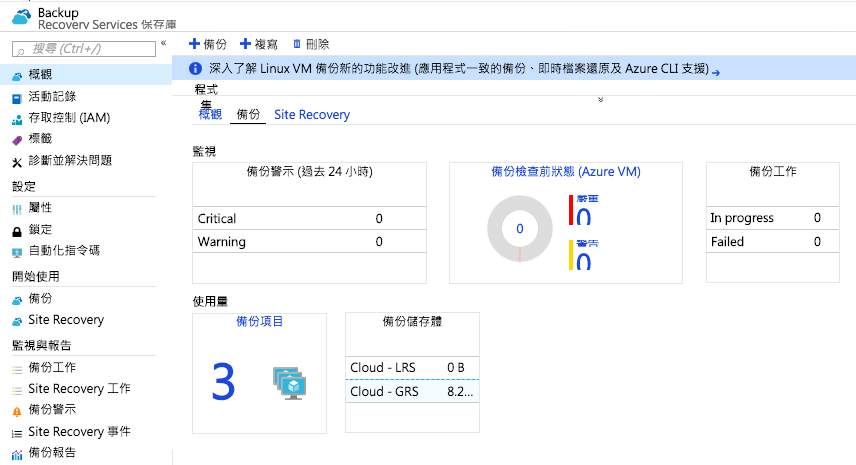Click the 備份工作 list icon in the sidebar
The image size is (856, 465).
tap(17, 369)
